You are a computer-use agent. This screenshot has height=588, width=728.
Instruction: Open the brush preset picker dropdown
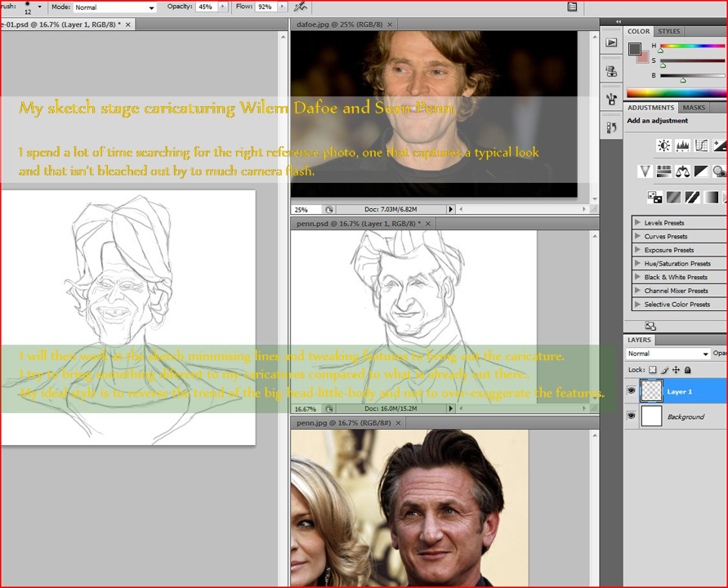(x=39, y=7)
